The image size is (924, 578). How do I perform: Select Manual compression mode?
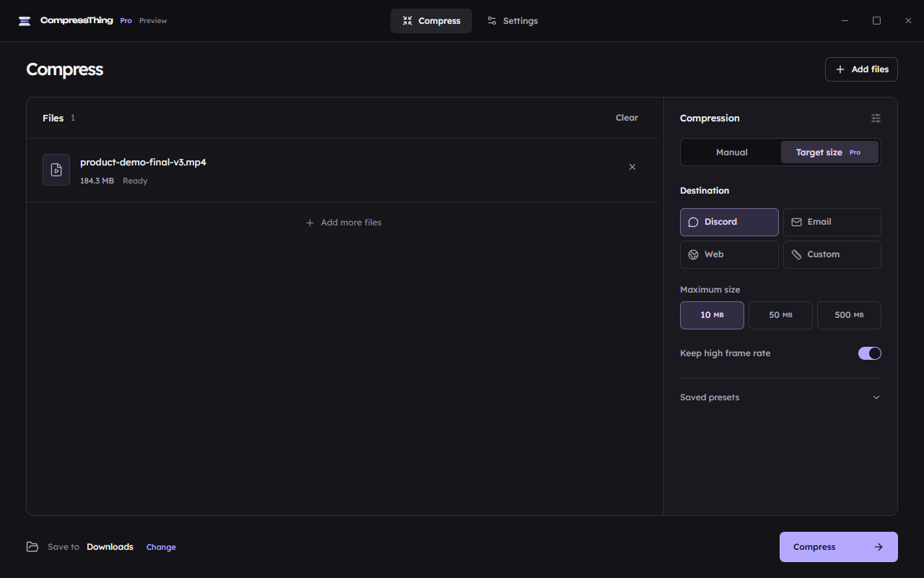point(731,152)
